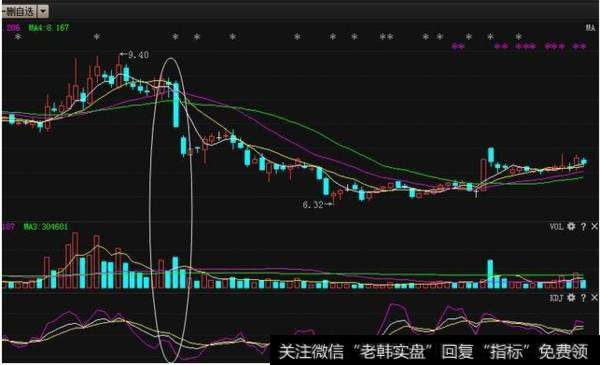Select the KDJ indicator label
This screenshot has height=365, width=600.
[x=556, y=298]
